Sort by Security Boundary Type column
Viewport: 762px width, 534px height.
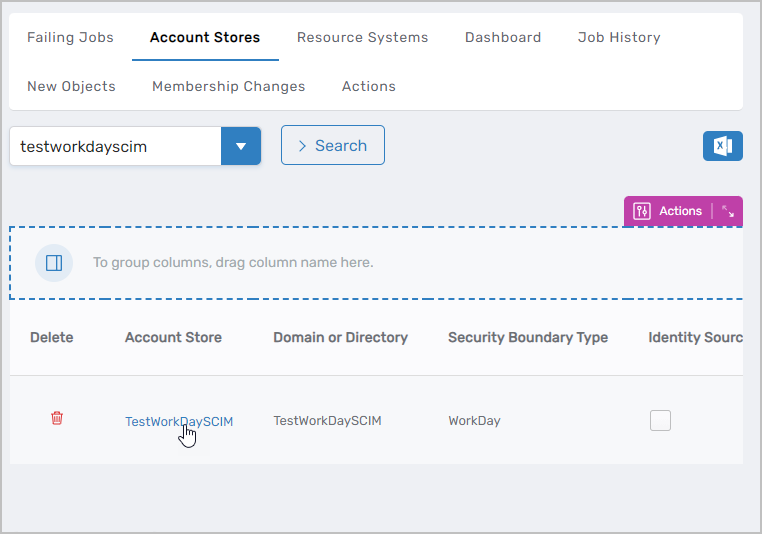point(528,337)
